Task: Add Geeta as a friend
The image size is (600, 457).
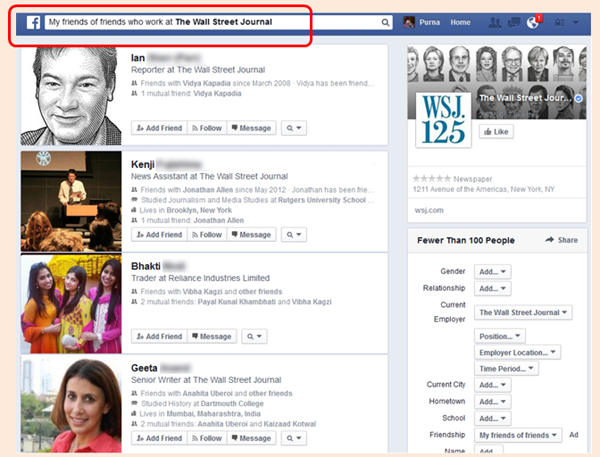Action: [x=160, y=438]
